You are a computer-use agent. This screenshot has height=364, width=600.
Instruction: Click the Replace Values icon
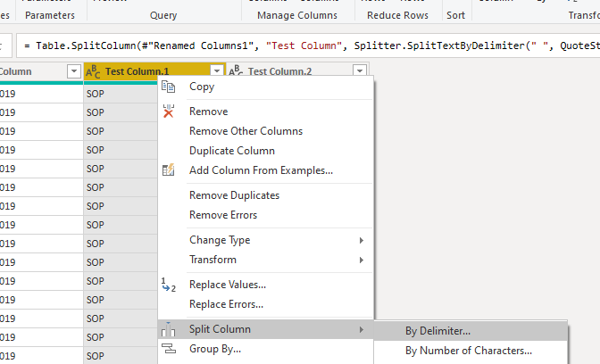(x=169, y=285)
